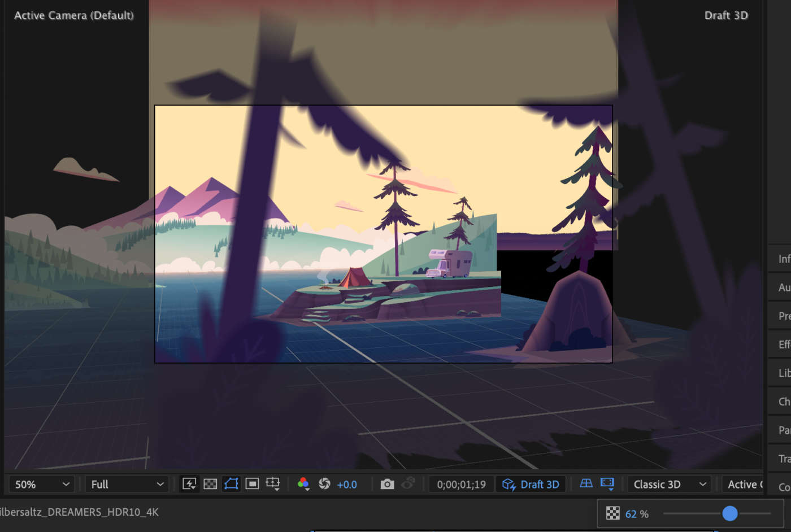Open the magnification ratio dropdown showing 50%
The image size is (791, 532).
pos(40,484)
